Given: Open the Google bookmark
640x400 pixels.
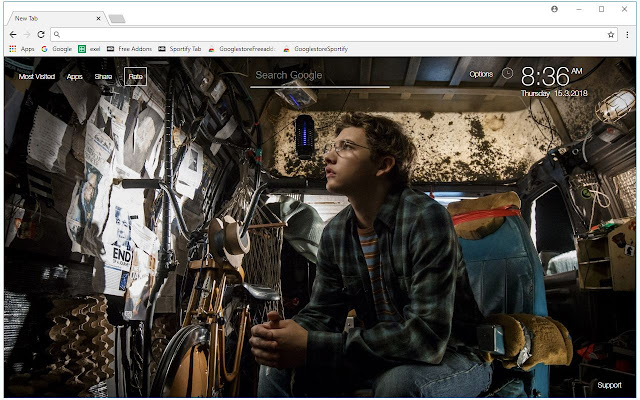Looking at the screenshot, I should pos(56,49).
